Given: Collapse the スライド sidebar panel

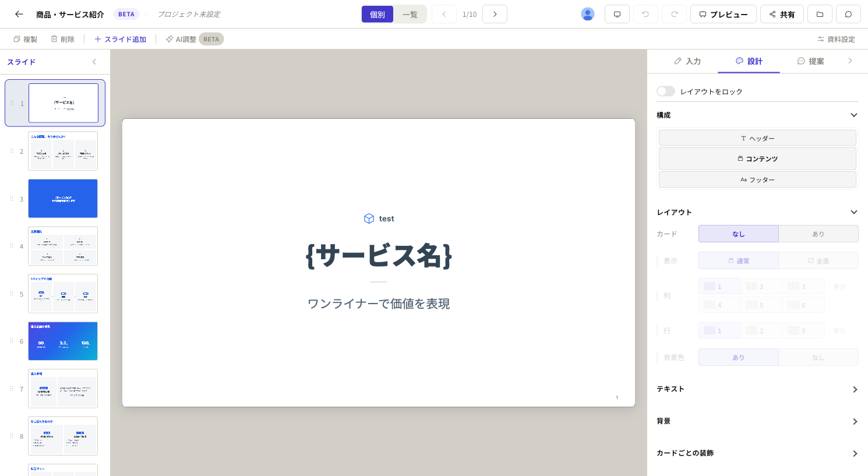Looking at the screenshot, I should tap(94, 62).
